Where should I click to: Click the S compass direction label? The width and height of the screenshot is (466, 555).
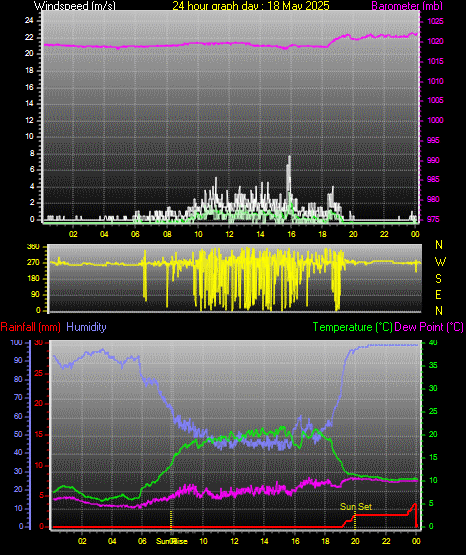pos(439,279)
